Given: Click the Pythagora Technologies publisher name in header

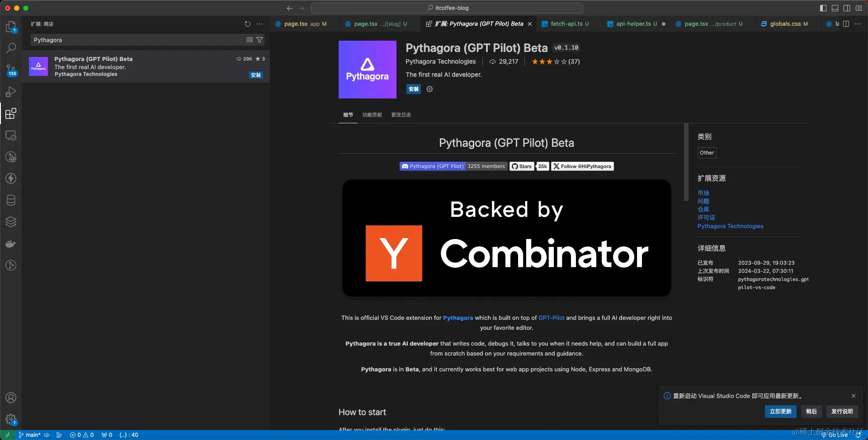Looking at the screenshot, I should (x=441, y=61).
